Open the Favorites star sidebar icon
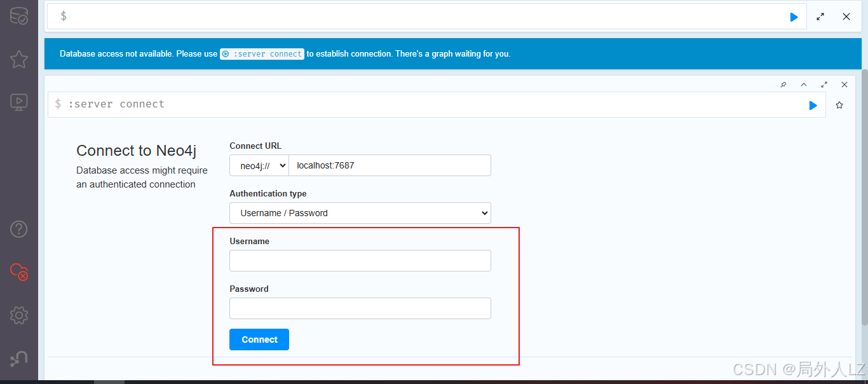 pos(18,59)
